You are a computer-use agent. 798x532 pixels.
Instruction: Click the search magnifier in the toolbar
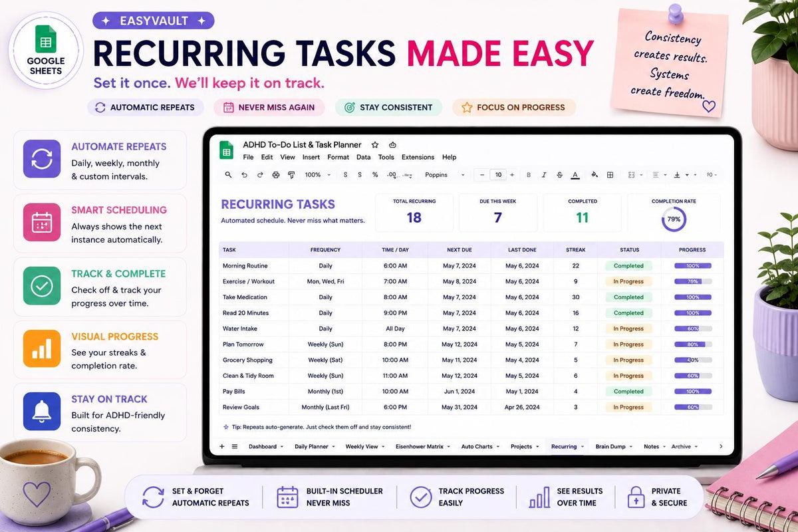point(228,175)
